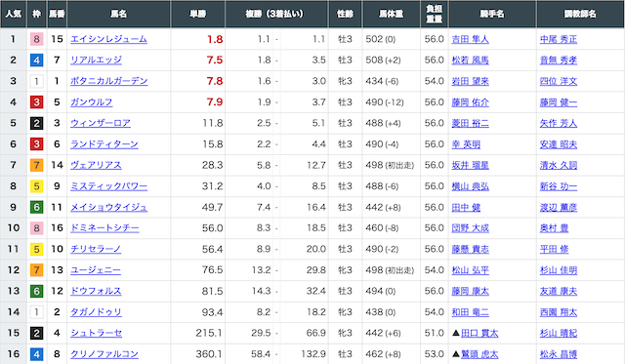The height and width of the screenshot is (364, 625).
Task: Click the タガノドゥリ horse name
Action: tap(96, 312)
